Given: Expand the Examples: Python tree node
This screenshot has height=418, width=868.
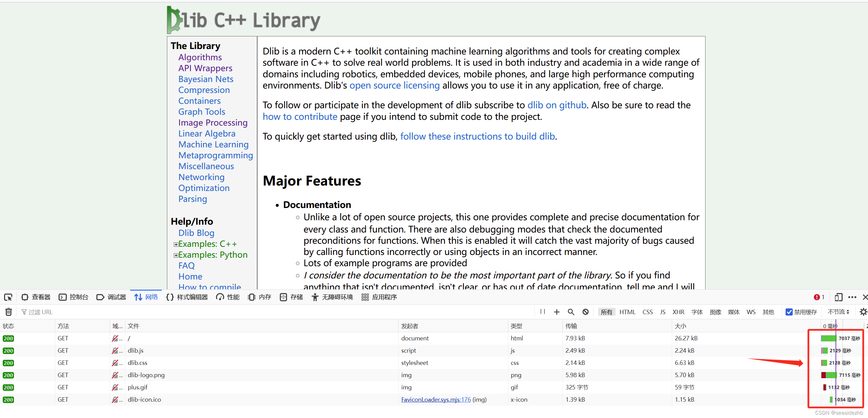Looking at the screenshot, I should (x=176, y=255).
